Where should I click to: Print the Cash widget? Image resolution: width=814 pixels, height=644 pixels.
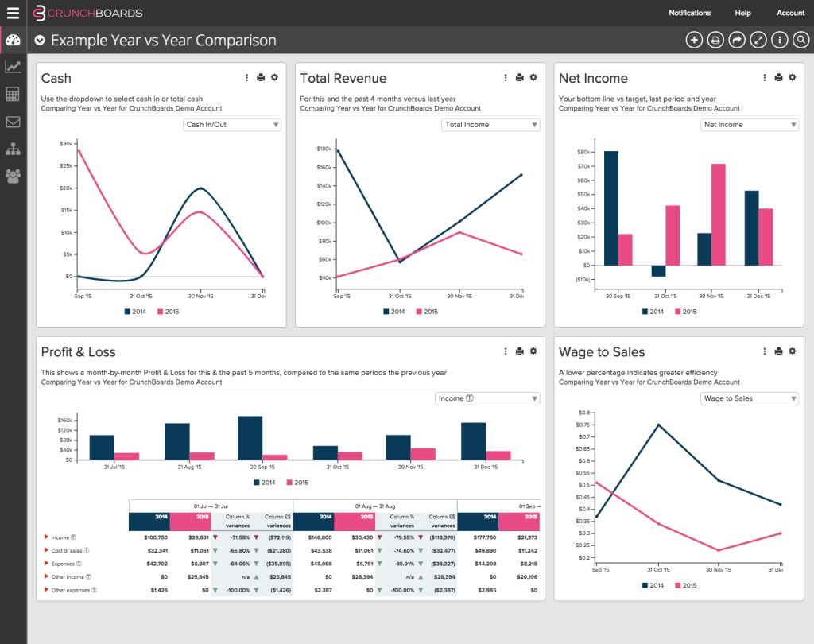(x=261, y=77)
